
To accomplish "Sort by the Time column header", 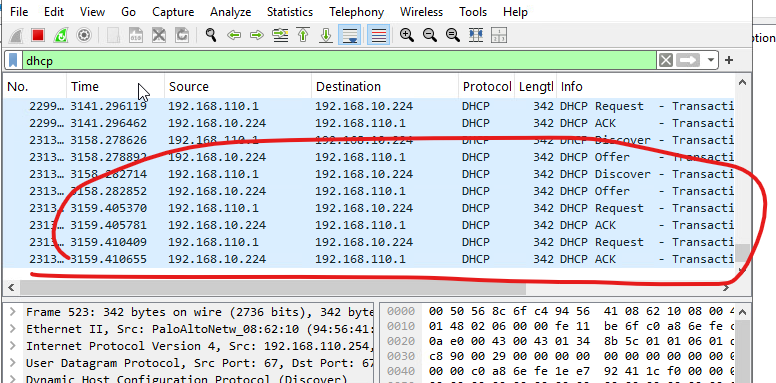I will [115, 87].
